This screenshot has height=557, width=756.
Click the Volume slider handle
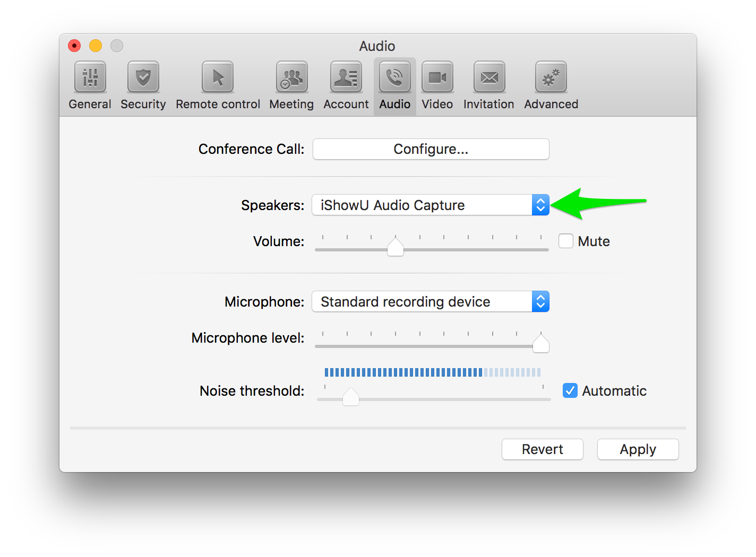click(396, 247)
